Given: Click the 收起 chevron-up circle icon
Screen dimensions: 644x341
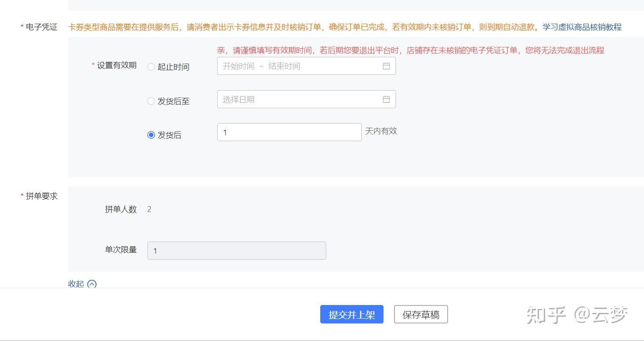Looking at the screenshot, I should (x=92, y=284).
